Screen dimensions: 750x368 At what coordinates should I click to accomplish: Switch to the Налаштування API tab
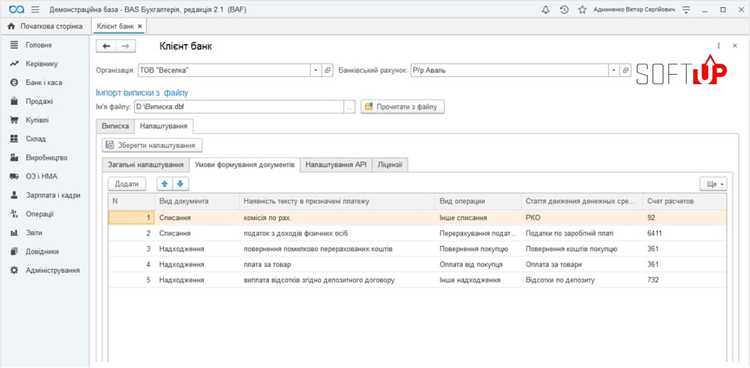336,165
